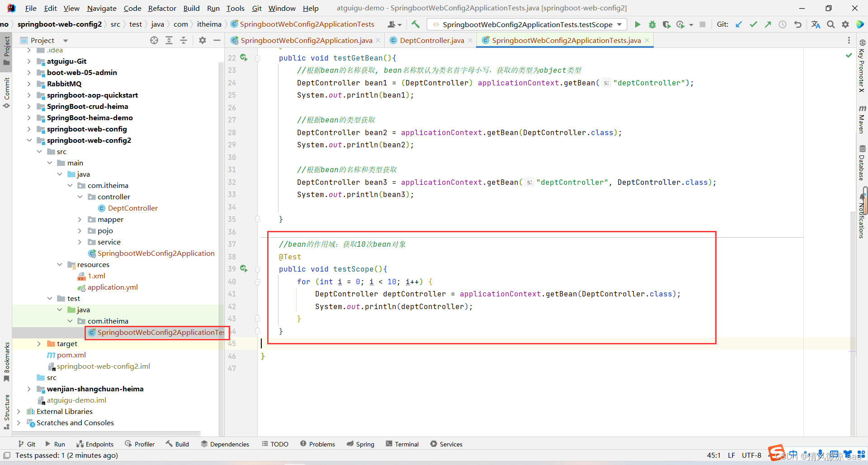Toggle the Database tool window on right stripe
868x465 pixels.
click(x=862, y=163)
